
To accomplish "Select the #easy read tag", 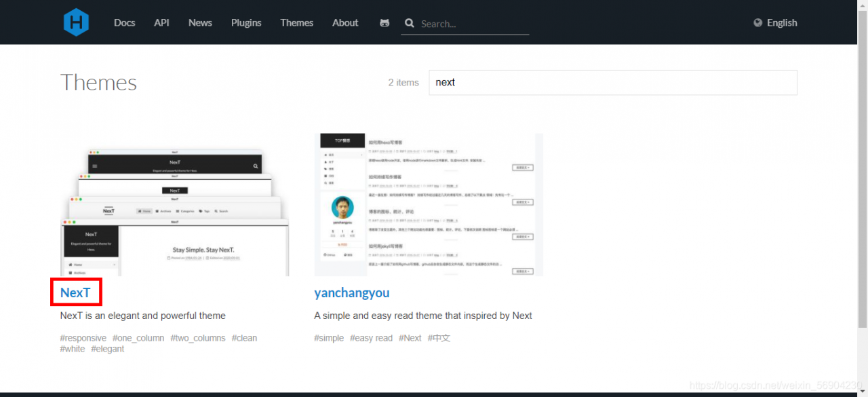I will tap(371, 338).
